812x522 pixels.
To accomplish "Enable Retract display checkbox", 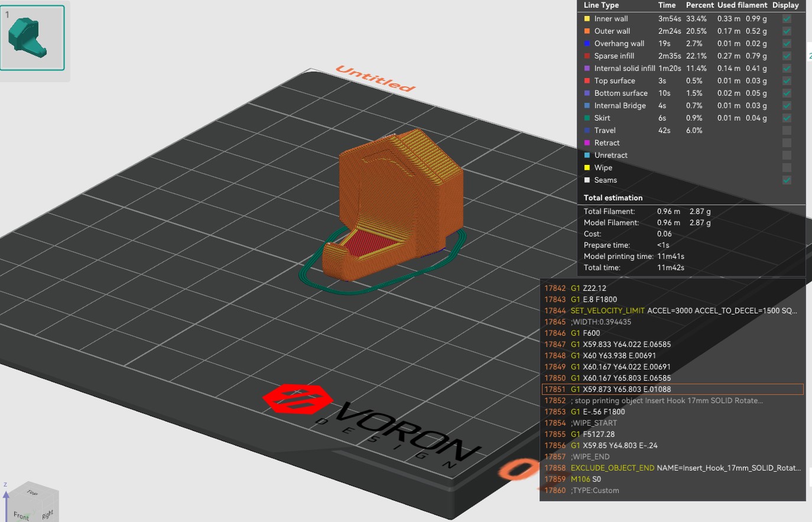I will [x=787, y=143].
